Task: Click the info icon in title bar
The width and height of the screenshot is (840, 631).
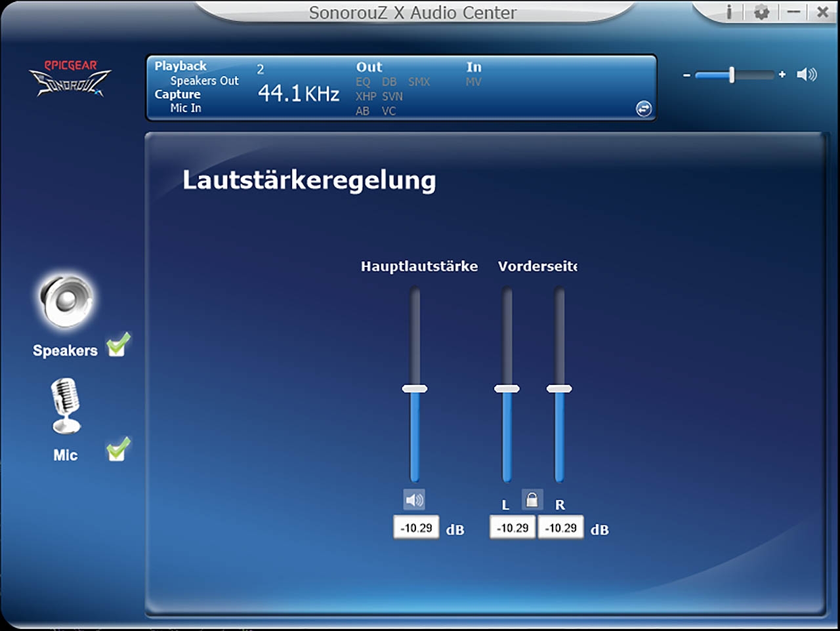Action: pos(729,12)
